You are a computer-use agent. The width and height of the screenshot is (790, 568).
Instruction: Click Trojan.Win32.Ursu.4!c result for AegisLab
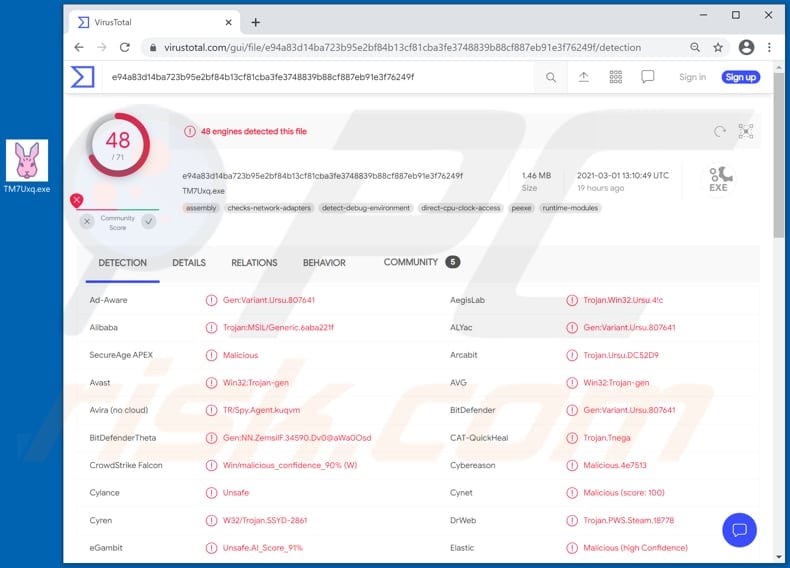click(623, 300)
